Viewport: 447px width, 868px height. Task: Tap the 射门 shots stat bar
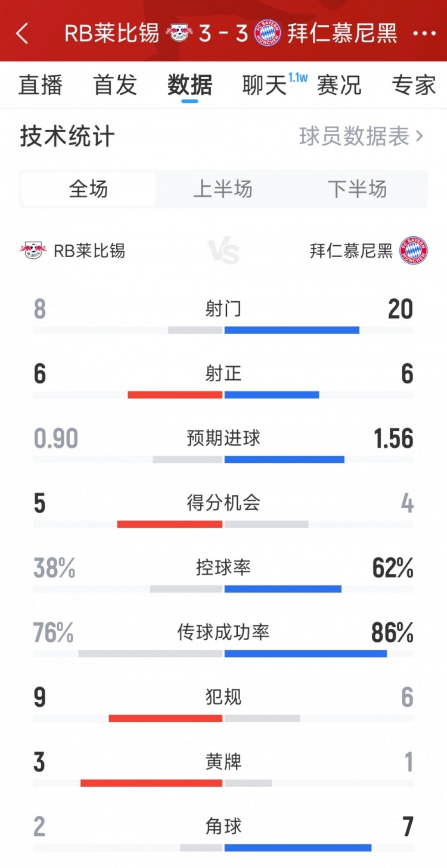pos(223,330)
